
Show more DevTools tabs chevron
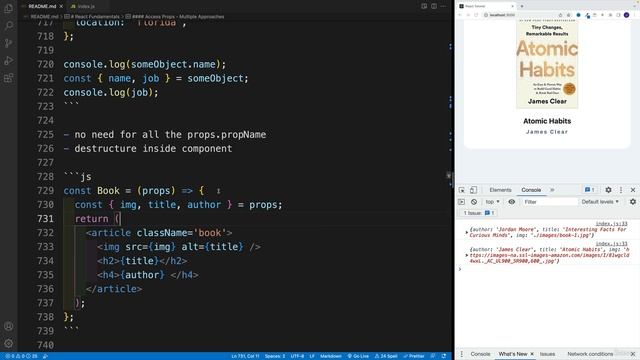click(x=552, y=190)
